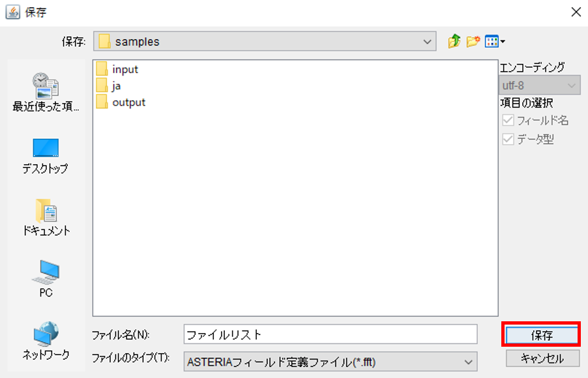Select the ja folder
This screenshot has width=588, height=378.
[108, 86]
